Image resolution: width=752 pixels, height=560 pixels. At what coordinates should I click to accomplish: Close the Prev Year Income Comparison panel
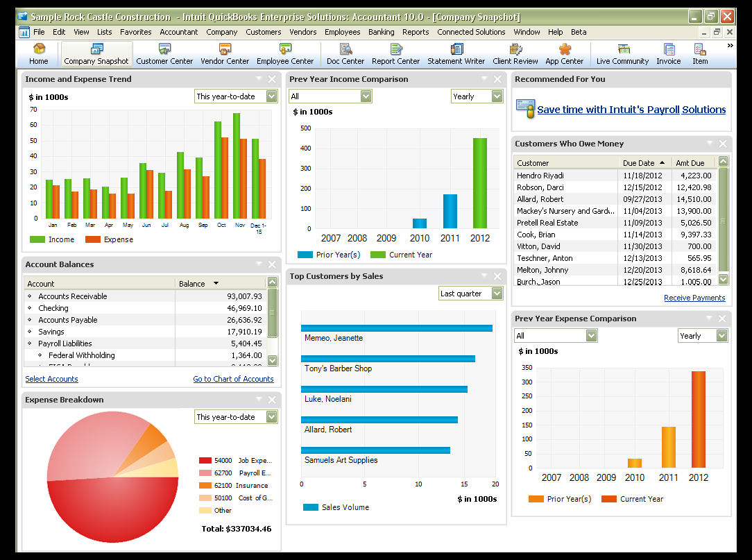click(497, 79)
